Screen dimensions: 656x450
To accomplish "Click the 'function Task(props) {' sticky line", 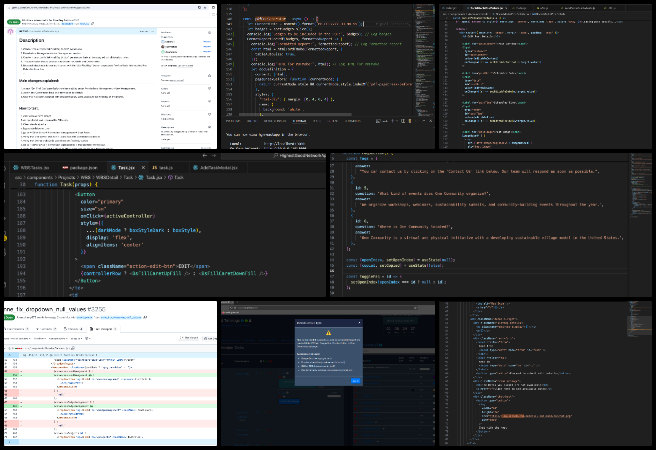I will [66, 184].
